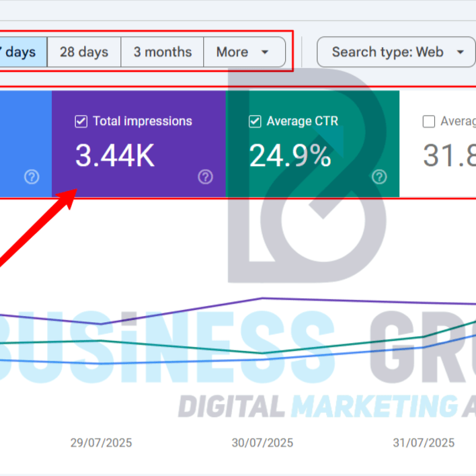476x476 pixels.
Task: Click the 29/07/2025 axis date
Action: pyautogui.click(x=101, y=443)
